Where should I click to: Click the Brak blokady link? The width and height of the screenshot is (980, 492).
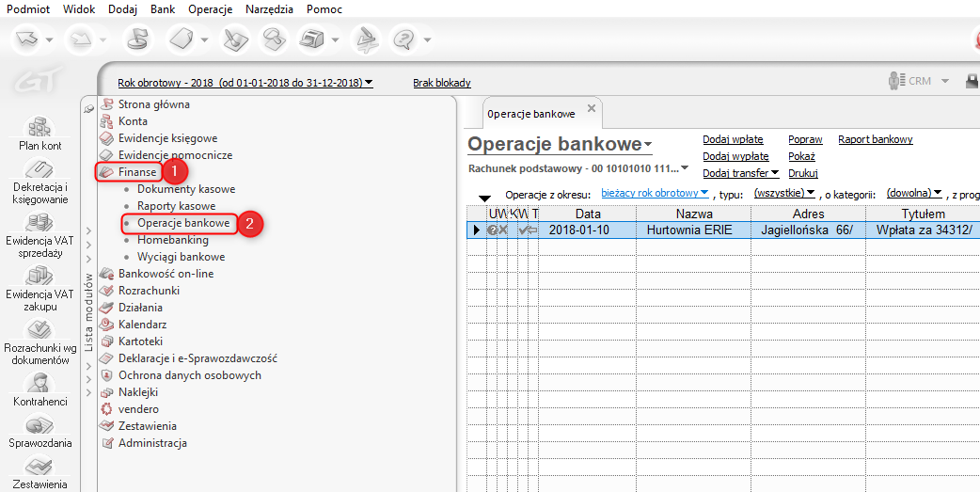tap(442, 83)
